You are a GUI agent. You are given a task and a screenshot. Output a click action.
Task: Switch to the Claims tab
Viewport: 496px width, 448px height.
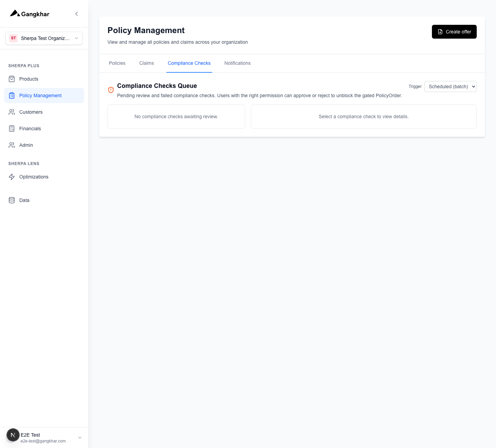[146, 63]
